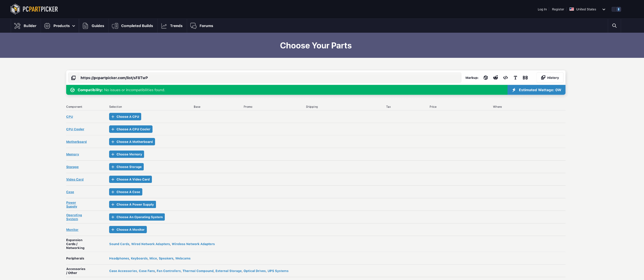The image size is (644, 280).
Task: Open the Completed Builds menu item
Action: (137, 26)
